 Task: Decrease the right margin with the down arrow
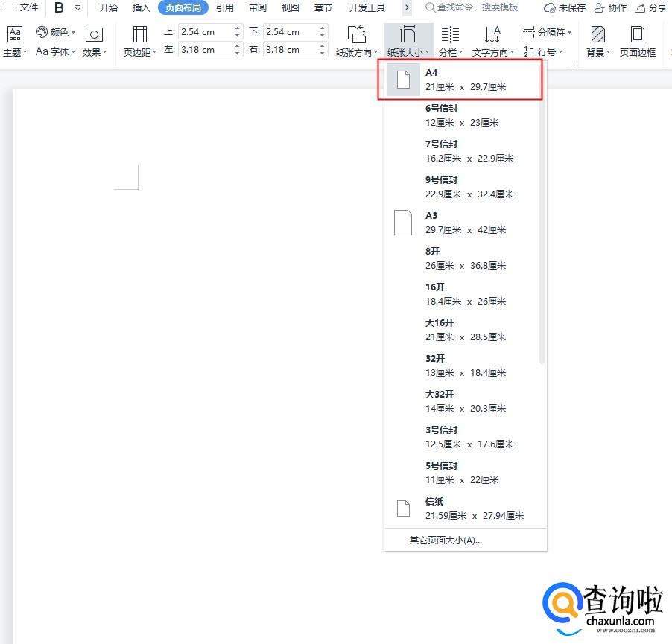point(323,54)
